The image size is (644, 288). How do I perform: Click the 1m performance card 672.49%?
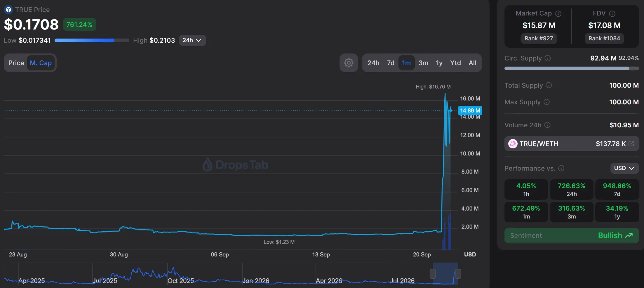point(526,212)
